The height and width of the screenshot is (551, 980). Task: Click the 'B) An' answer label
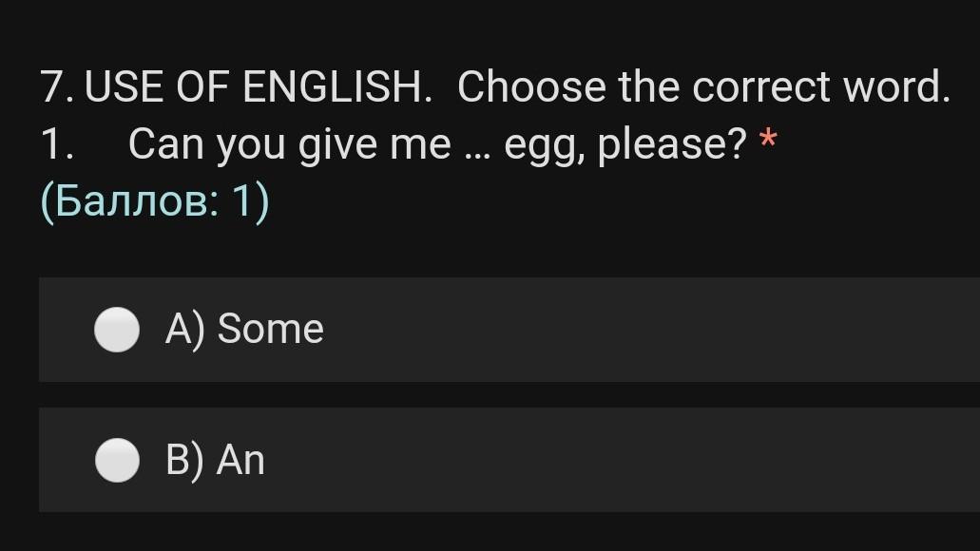click(215, 460)
